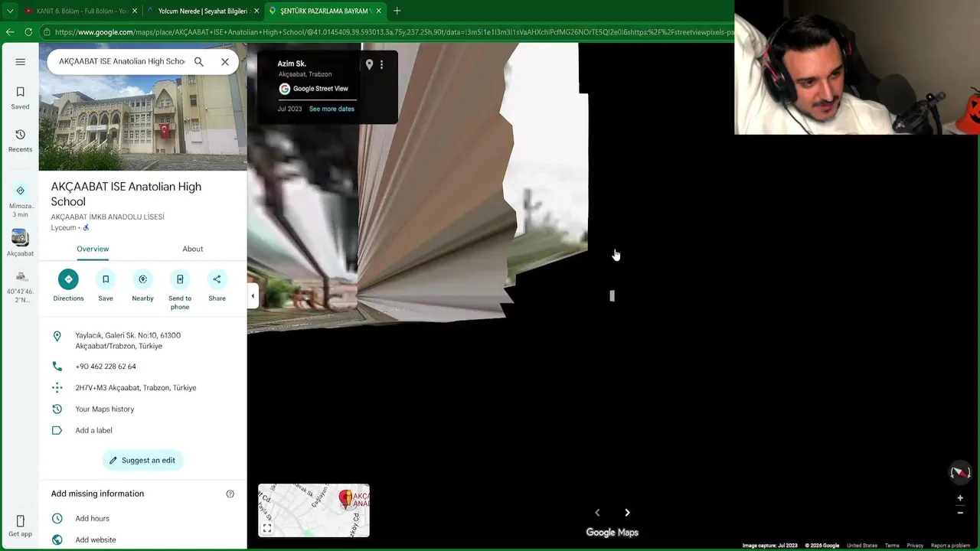Click the browser back arrow

tap(10, 32)
